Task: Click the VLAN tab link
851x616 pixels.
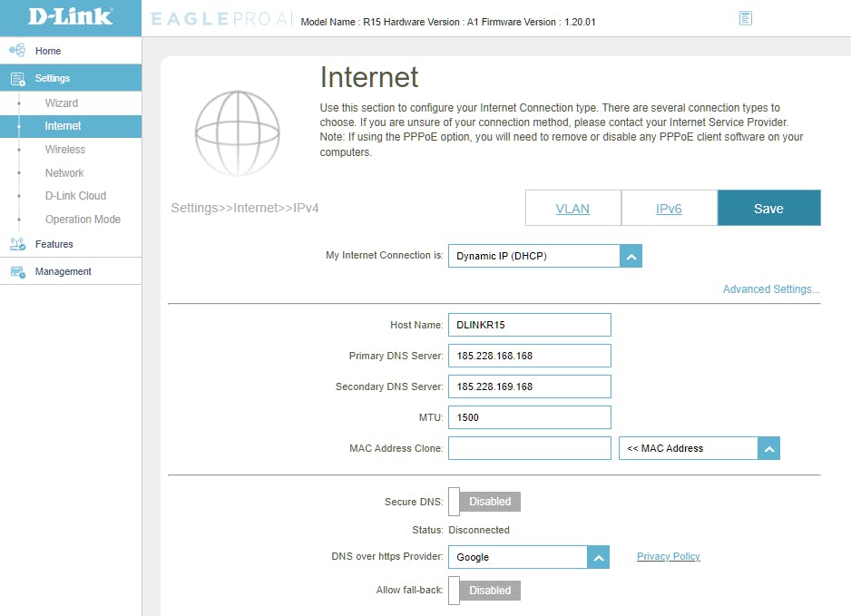Action: 572,209
